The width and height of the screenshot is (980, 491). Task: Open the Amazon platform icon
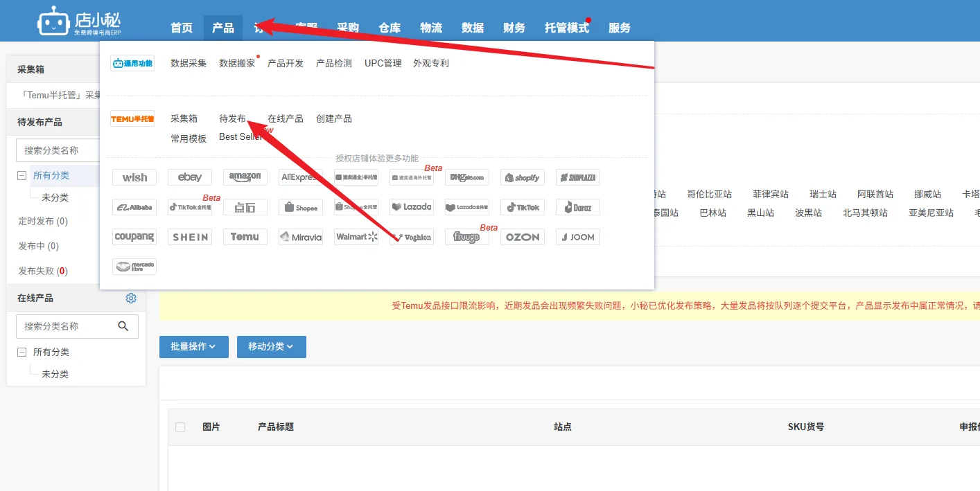(x=245, y=177)
